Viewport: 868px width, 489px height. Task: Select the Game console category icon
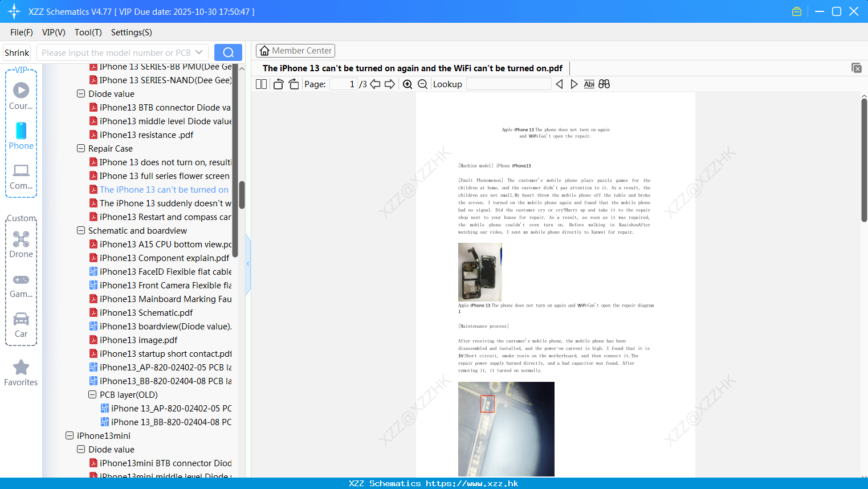[21, 285]
